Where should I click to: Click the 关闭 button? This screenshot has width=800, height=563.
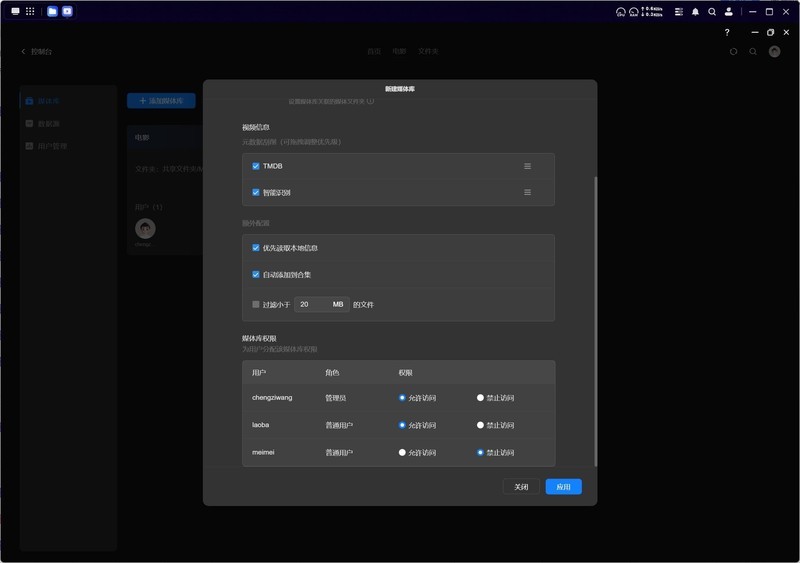click(x=521, y=487)
